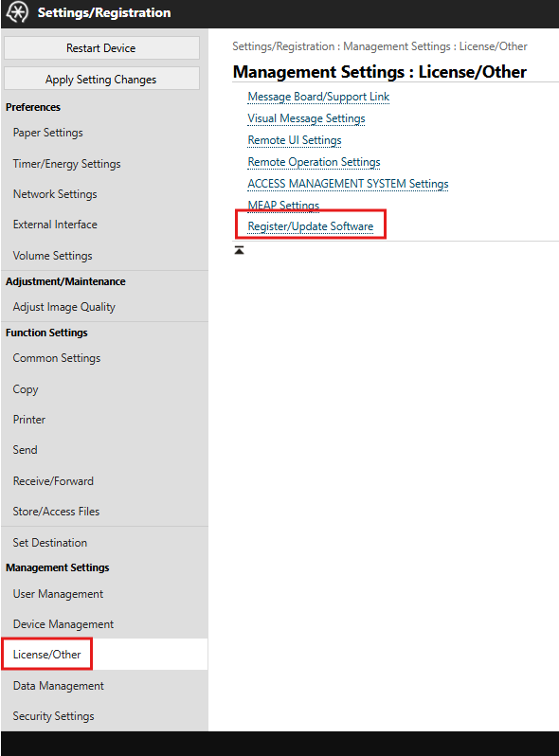Select License/Other in the sidebar
This screenshot has height=756, width=559.
pos(46,655)
